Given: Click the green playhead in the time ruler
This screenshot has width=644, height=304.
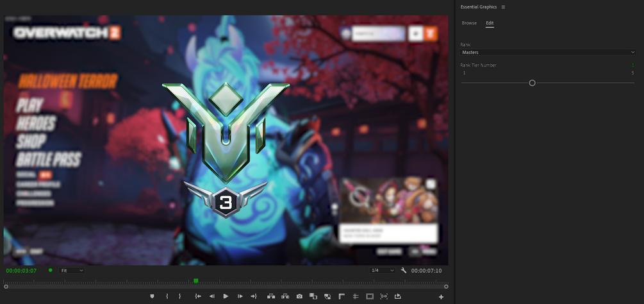Looking at the screenshot, I should pyautogui.click(x=196, y=281).
